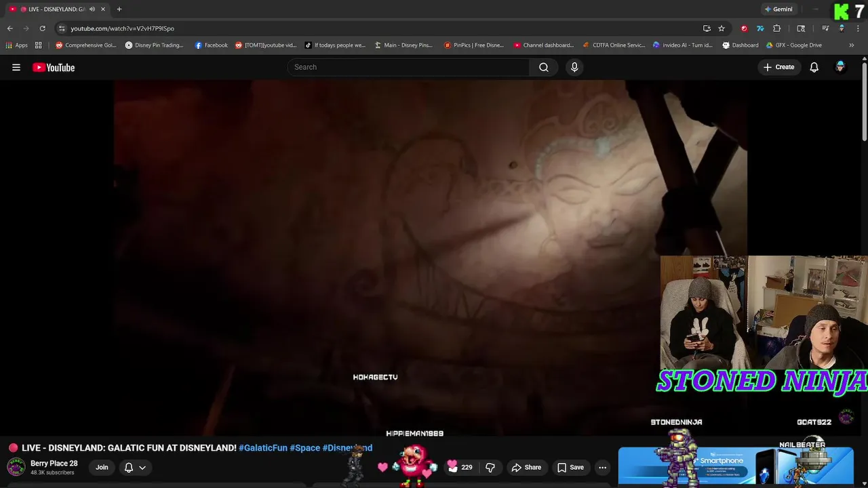
Task: Open the Main - Disney Pins bookmark
Action: click(x=403, y=45)
